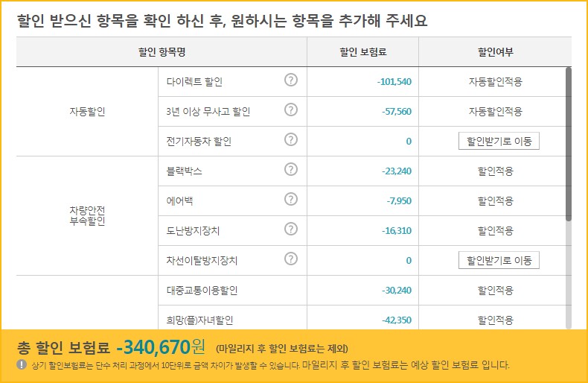Image resolution: width=588 pixels, height=383 pixels.
Task: Click the 차량안전 부속할인 category cell
Action: click(87, 215)
